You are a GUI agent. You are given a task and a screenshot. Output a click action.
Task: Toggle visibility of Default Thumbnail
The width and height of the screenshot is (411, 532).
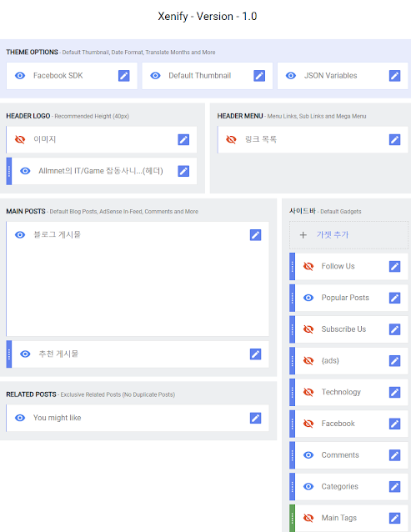[x=155, y=76]
